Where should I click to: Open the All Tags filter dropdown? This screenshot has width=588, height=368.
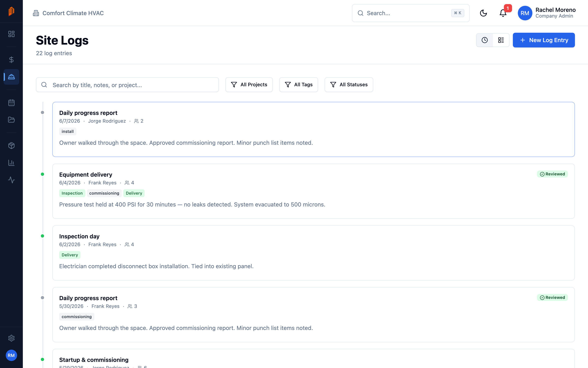(298, 85)
